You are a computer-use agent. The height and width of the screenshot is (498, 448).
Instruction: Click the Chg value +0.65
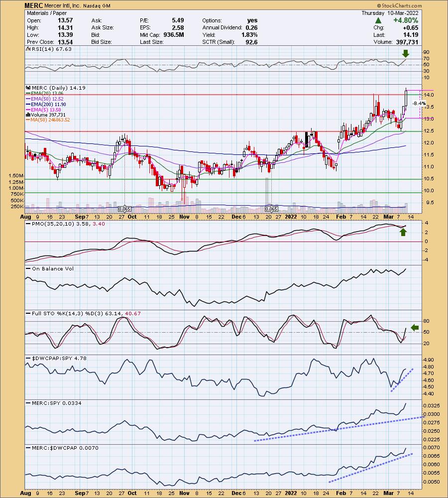click(410, 27)
